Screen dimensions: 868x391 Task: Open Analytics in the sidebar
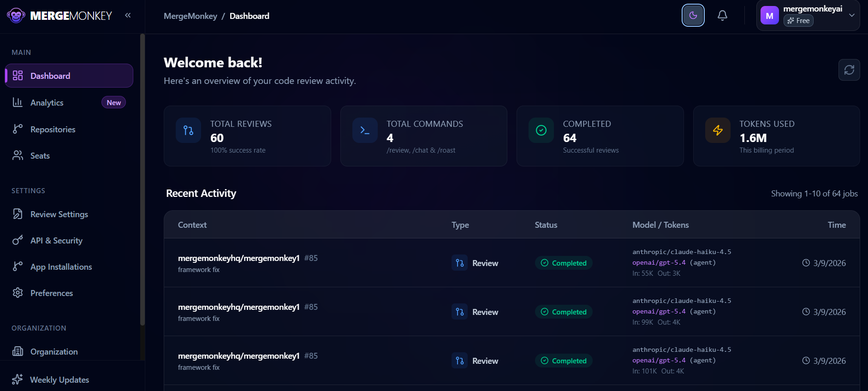(69, 102)
